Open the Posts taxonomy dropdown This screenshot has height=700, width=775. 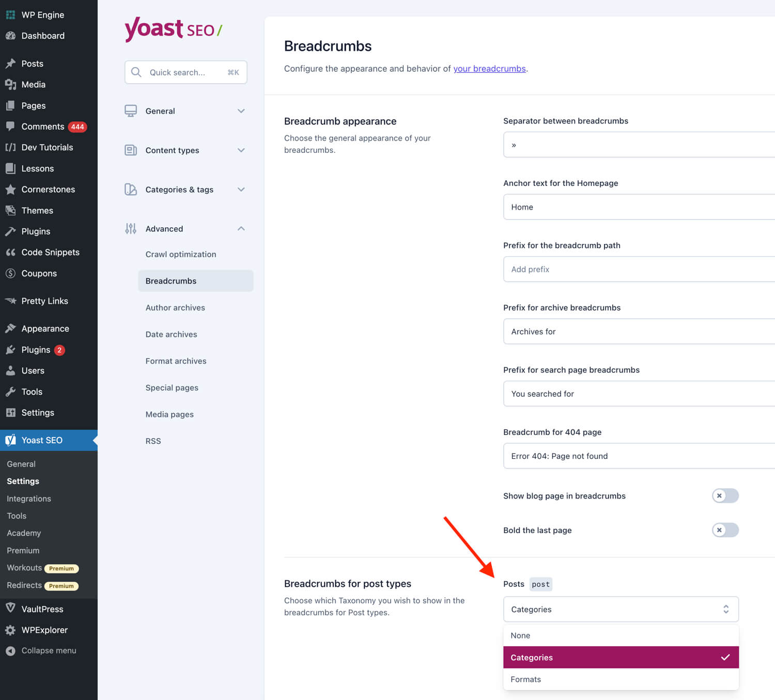(x=621, y=610)
